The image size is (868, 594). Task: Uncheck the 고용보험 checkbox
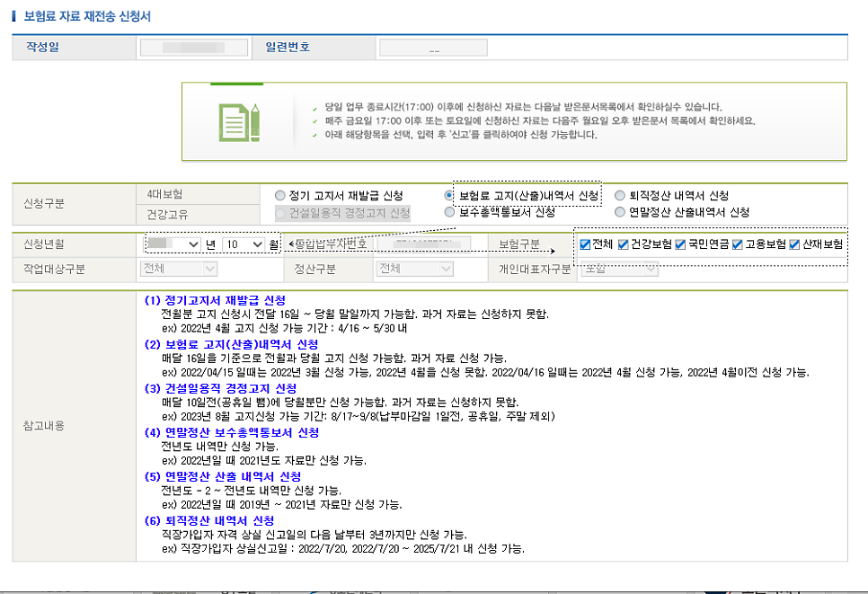740,244
